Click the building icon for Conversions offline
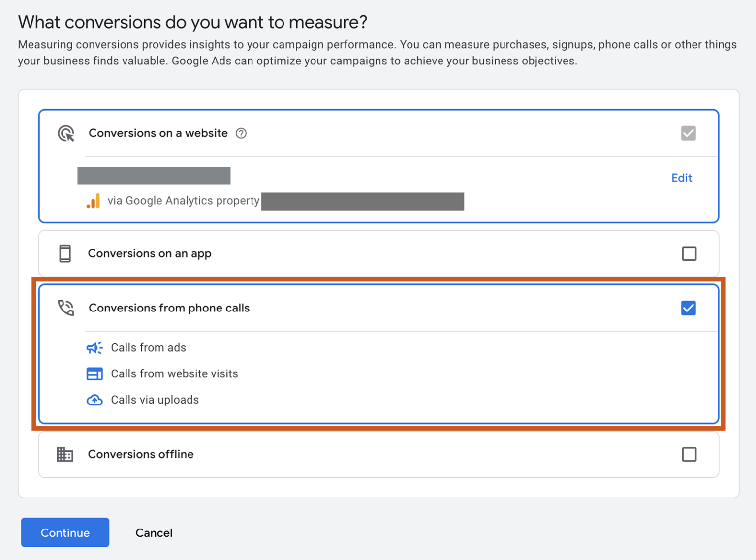756x560 pixels. (x=64, y=454)
